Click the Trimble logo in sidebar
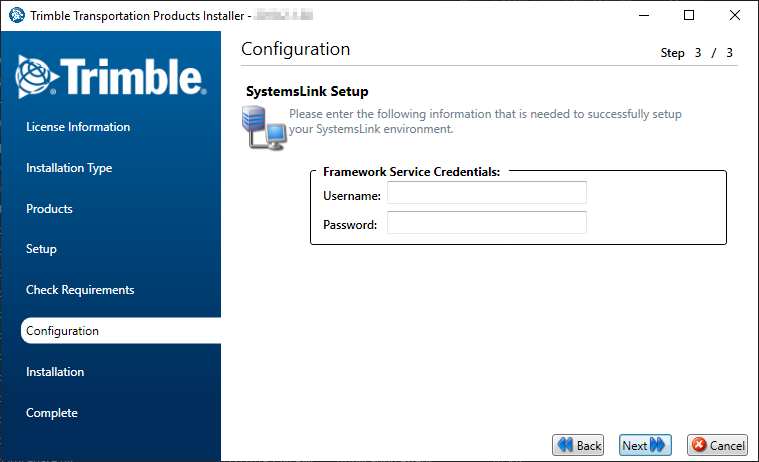This screenshot has width=759, height=462. coord(110,77)
